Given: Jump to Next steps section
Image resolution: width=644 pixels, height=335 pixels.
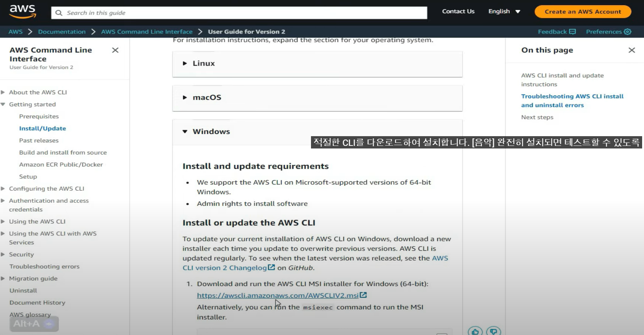Looking at the screenshot, I should tap(537, 117).
